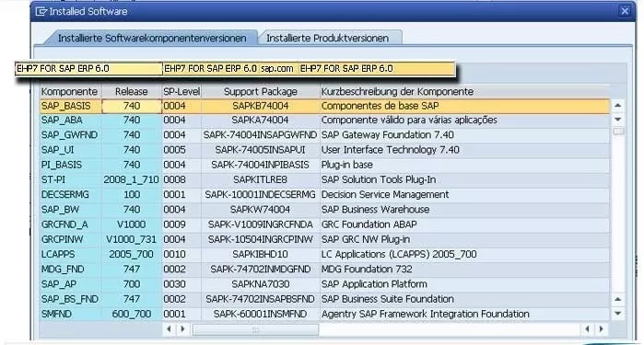This screenshot has width=644, height=345.
Task: Click support package SAPK-74004INSAPGWFND
Action: tap(261, 135)
